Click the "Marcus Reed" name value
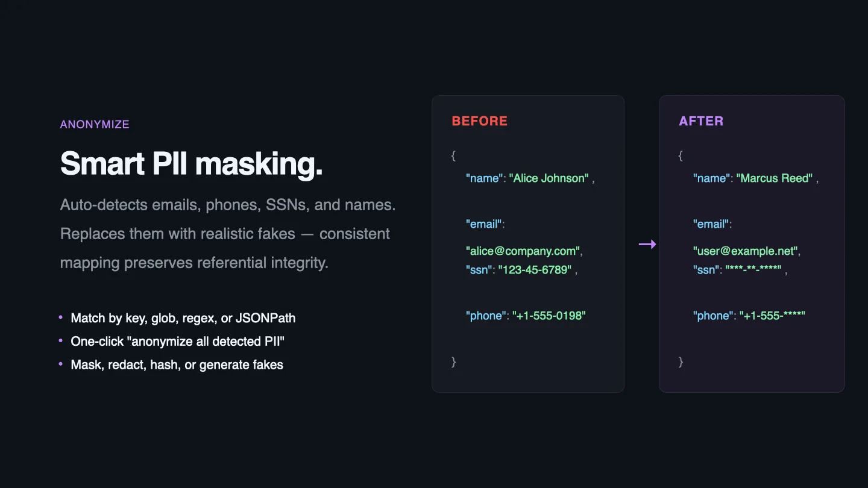The width and height of the screenshot is (868, 488). click(x=774, y=178)
